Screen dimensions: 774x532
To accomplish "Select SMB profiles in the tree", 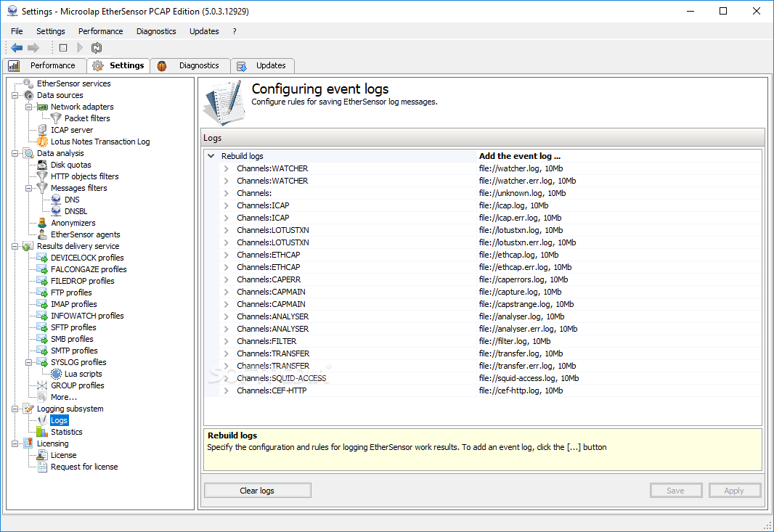I will coord(72,339).
